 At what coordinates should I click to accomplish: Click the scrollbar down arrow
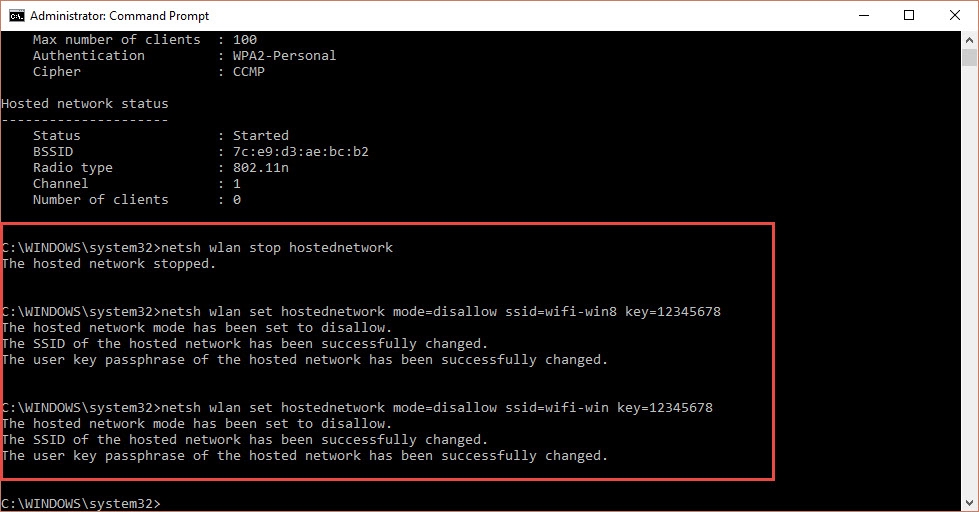[969, 502]
